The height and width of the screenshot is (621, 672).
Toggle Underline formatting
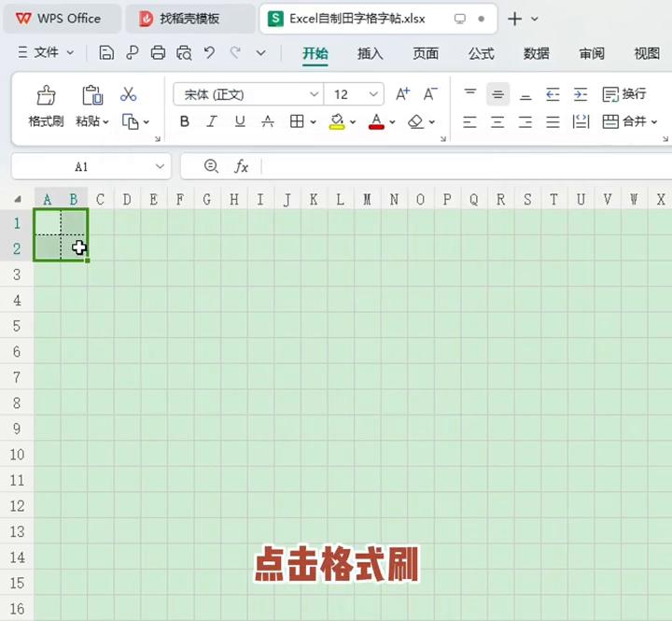pyautogui.click(x=240, y=121)
